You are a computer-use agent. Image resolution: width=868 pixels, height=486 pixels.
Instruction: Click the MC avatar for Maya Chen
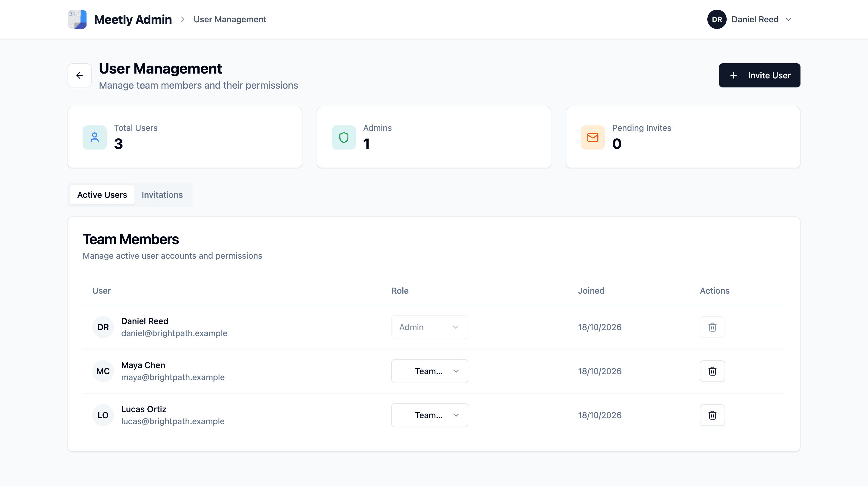click(x=103, y=371)
